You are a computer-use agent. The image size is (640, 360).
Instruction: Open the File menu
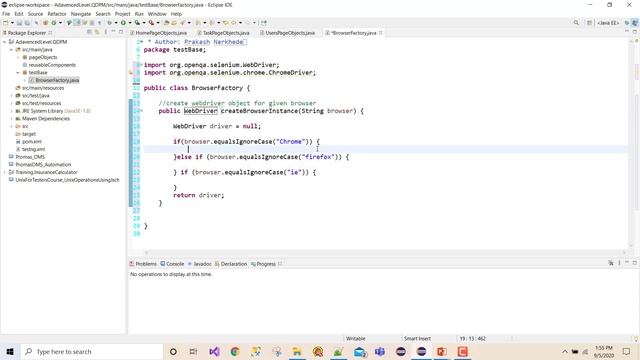[6, 14]
